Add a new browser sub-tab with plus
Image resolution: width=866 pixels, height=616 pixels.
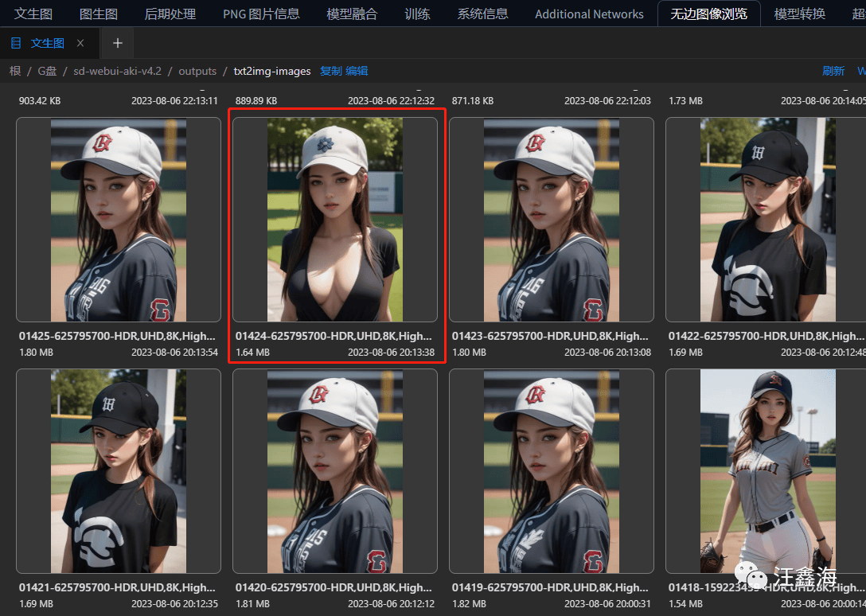[x=118, y=43]
